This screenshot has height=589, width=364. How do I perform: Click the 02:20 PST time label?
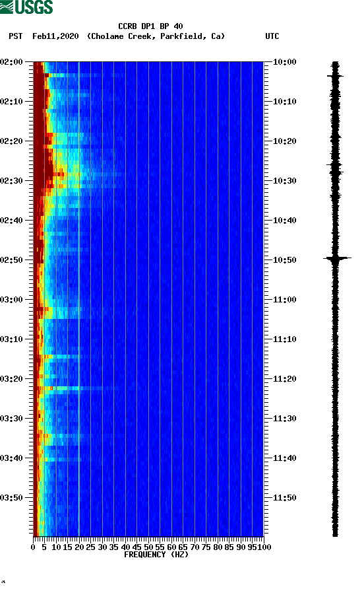[12, 141]
